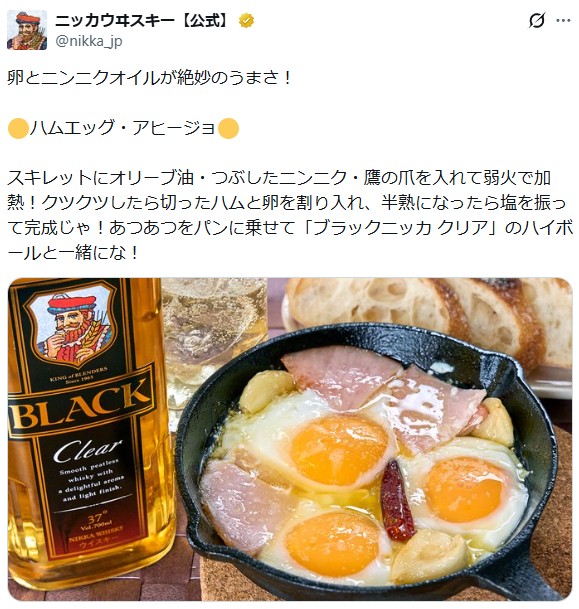Viewport: 579px width, 609px height.
Task: Click the recipe paragraph starting with スキレット
Action: (289, 216)
